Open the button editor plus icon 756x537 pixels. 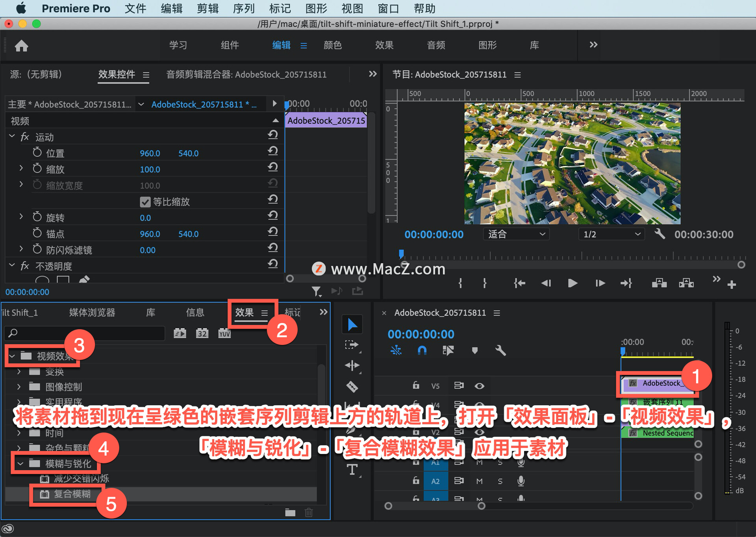(732, 284)
